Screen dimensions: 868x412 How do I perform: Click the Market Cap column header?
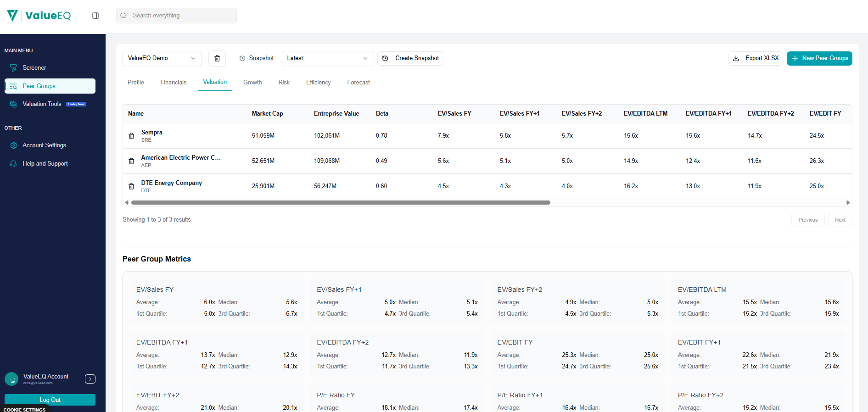[x=268, y=114]
